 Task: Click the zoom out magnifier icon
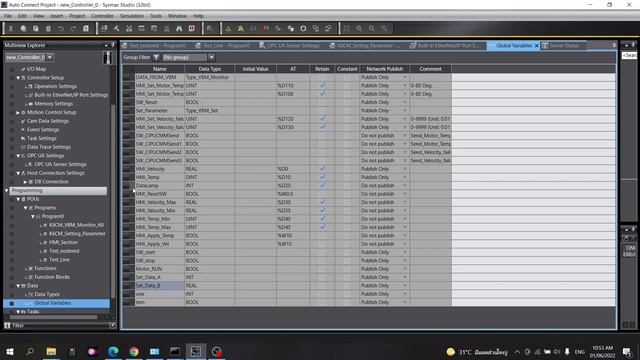[x=372, y=29]
